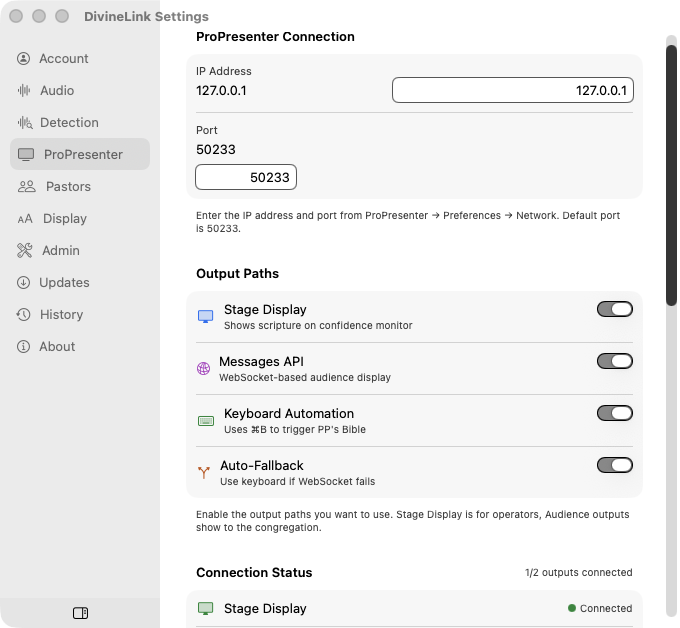This screenshot has width=680, height=628.
Task: Click the Account person icon in sidebar
Action: [23, 59]
